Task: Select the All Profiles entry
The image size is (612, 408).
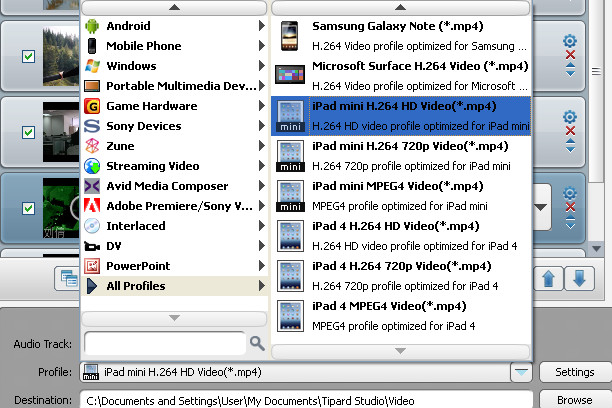Action: pos(174,286)
